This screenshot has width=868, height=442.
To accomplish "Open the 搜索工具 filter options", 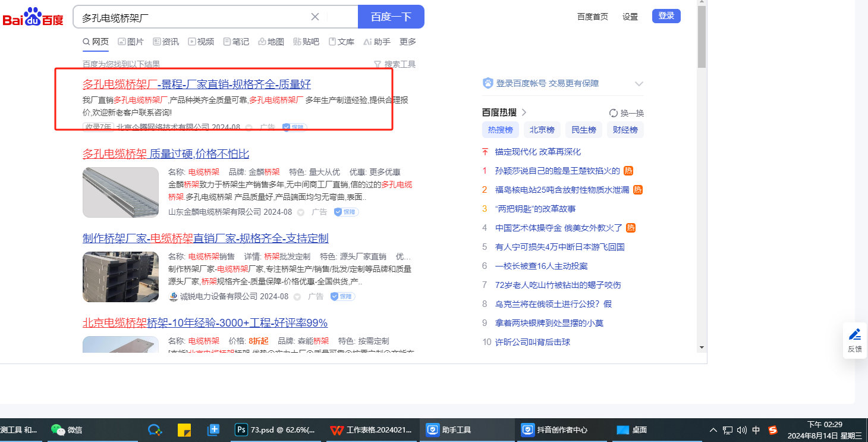I will [x=394, y=64].
